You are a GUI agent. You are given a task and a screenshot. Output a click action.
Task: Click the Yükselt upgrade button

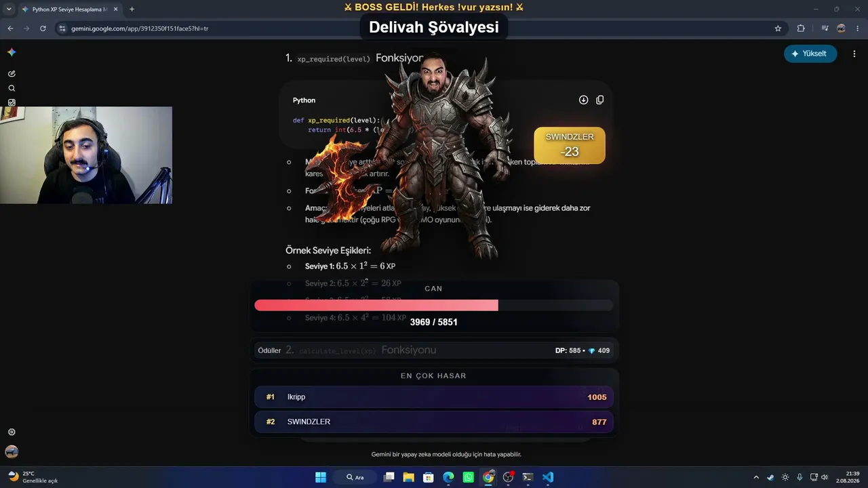pos(810,54)
